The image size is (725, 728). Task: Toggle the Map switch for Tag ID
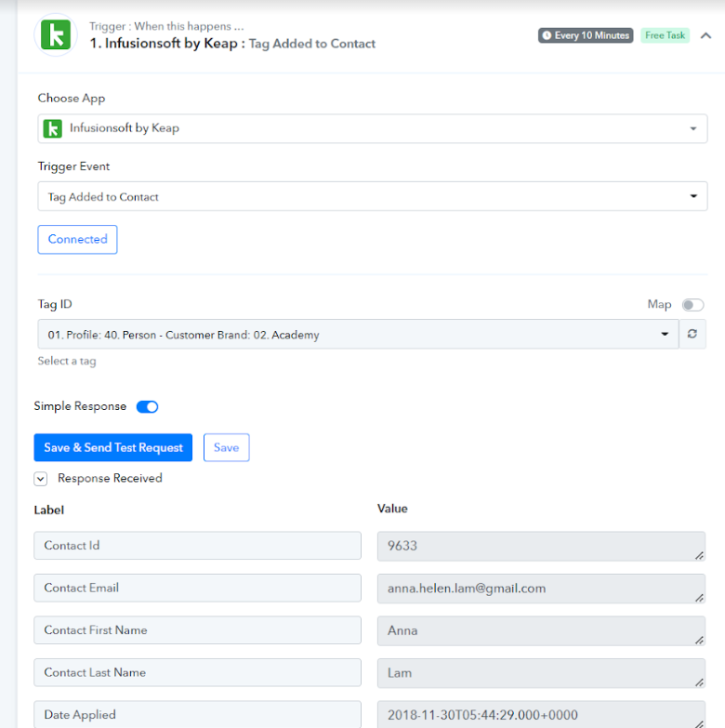(x=692, y=305)
